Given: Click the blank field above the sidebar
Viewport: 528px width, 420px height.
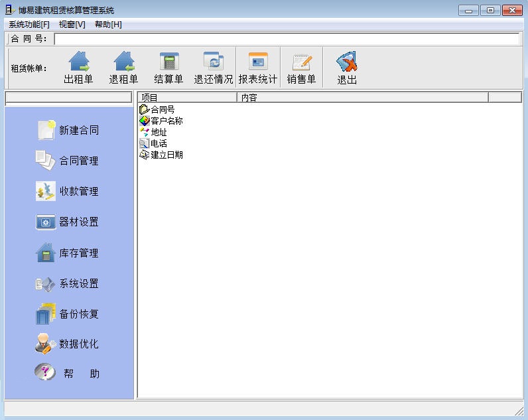Looking at the screenshot, I should click(69, 97).
